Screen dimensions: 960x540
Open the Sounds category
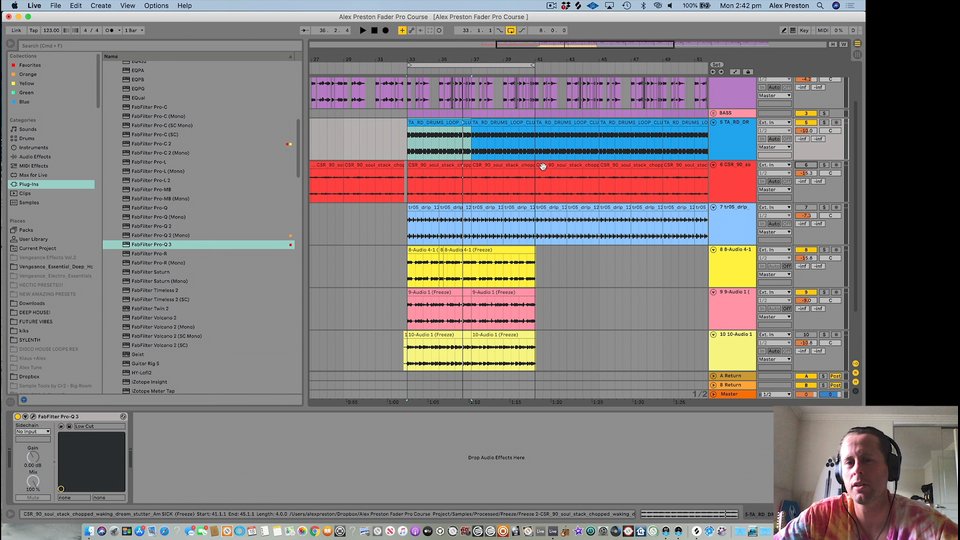pyautogui.click(x=28, y=129)
